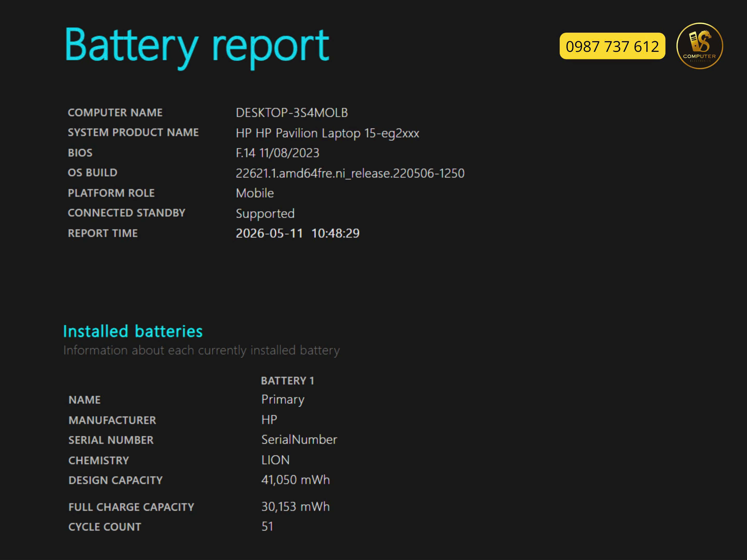Select the SYSTEM PRODUCT NAME label
747x560 pixels.
coord(133,132)
